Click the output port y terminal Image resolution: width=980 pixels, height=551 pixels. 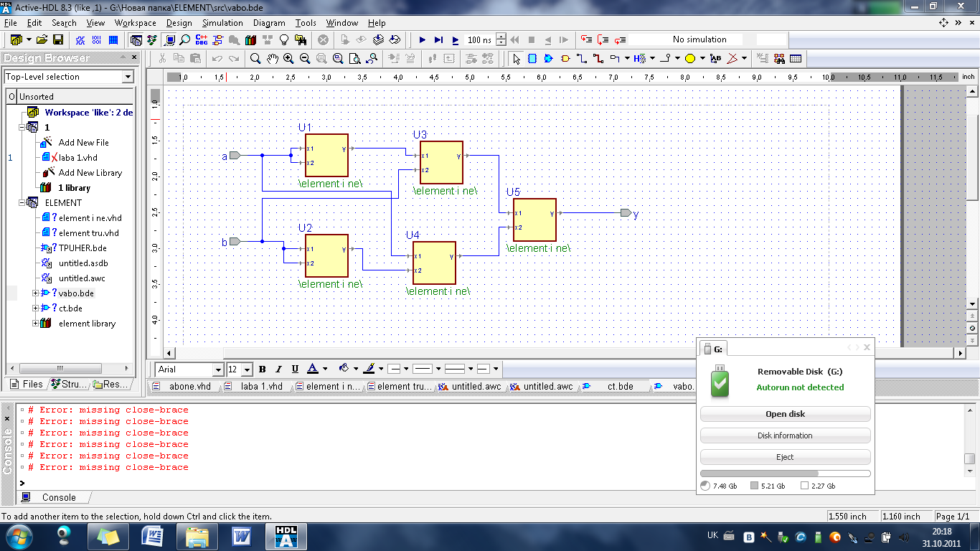coord(626,213)
